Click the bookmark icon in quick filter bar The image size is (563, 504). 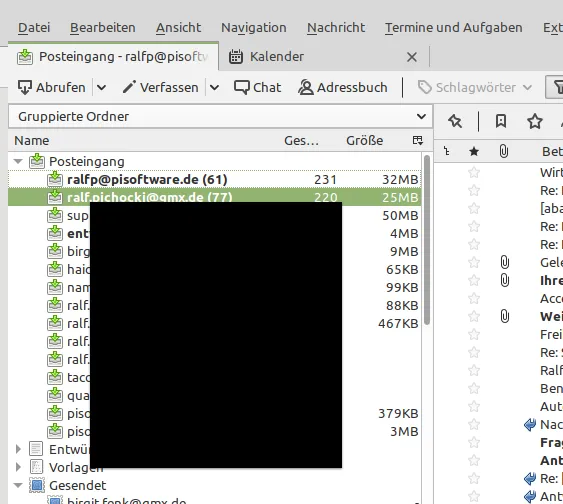[x=501, y=121]
